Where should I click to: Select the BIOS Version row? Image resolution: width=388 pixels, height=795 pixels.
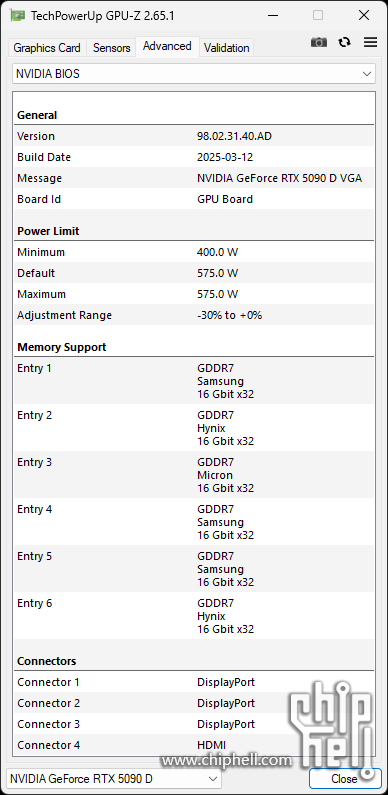(194, 136)
